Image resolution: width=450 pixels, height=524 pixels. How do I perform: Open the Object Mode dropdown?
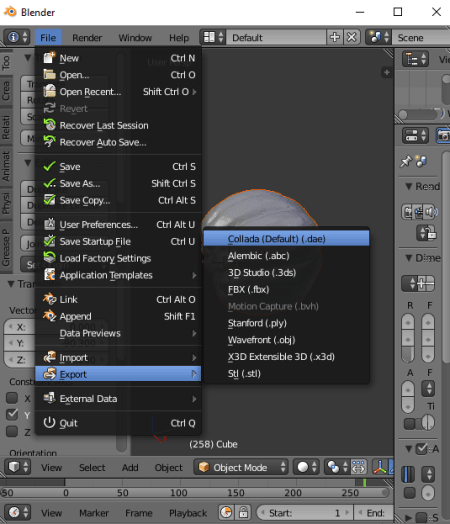click(x=241, y=467)
